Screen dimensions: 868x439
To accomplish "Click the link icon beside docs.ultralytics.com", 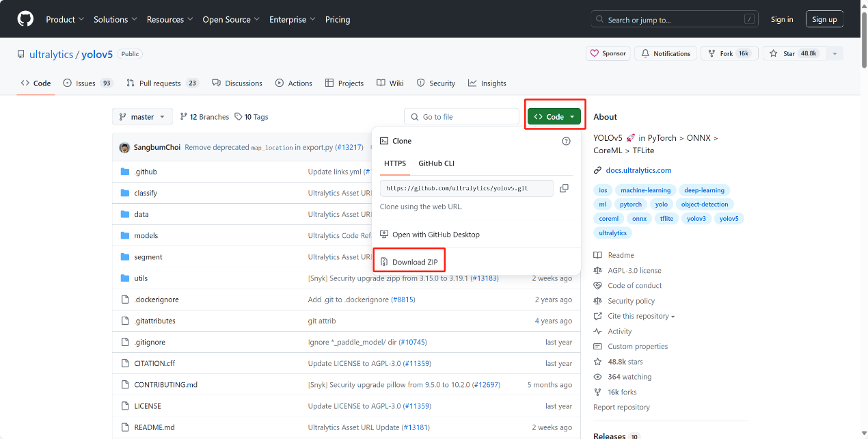I will (x=598, y=170).
